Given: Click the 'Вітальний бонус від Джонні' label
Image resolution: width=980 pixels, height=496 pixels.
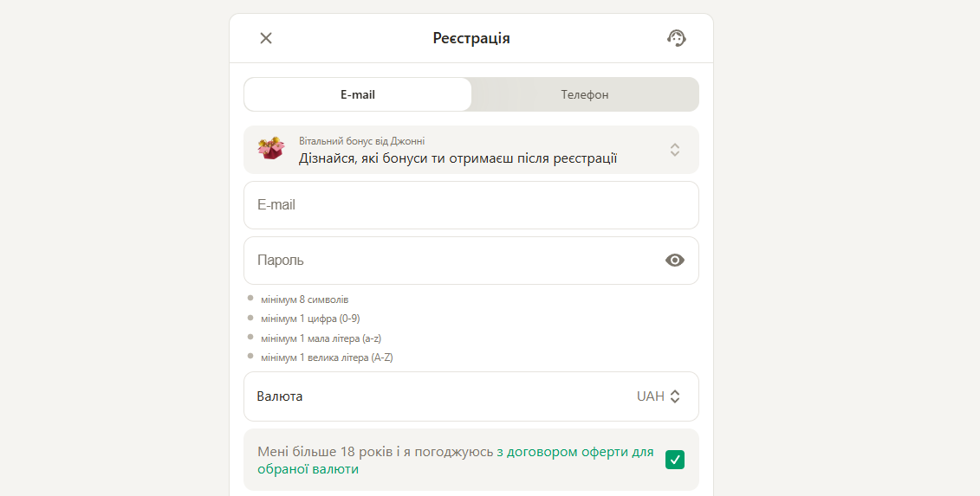Looking at the screenshot, I should coord(361,141).
